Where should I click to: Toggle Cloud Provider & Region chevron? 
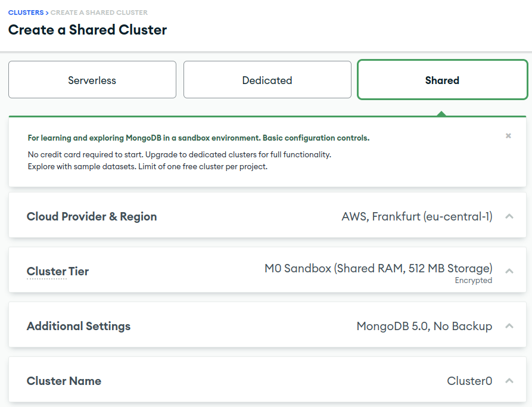[509, 216]
